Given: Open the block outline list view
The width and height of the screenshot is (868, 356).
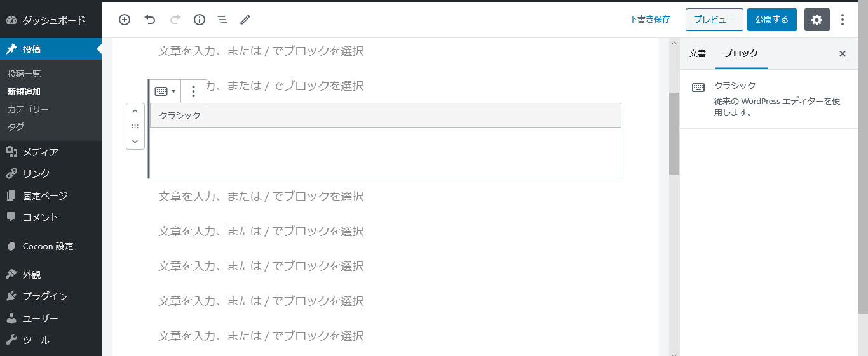Looking at the screenshot, I should pos(222,20).
